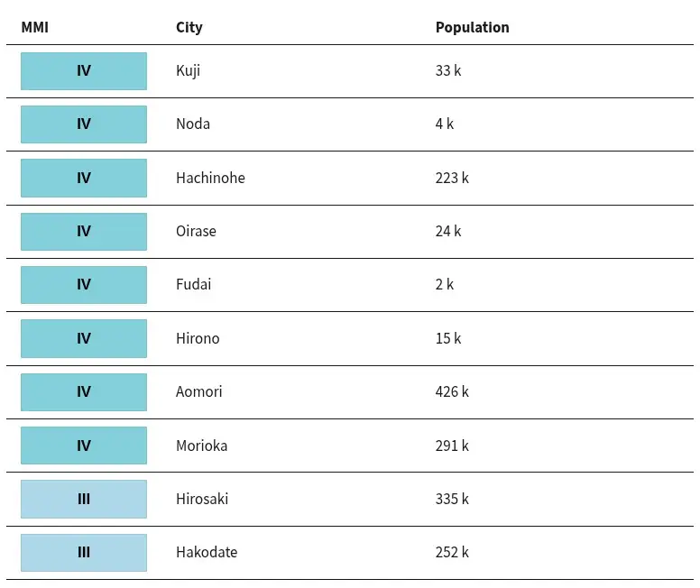The width and height of the screenshot is (700, 588).
Task: Select the 335 k population cell
Action: click(x=452, y=499)
